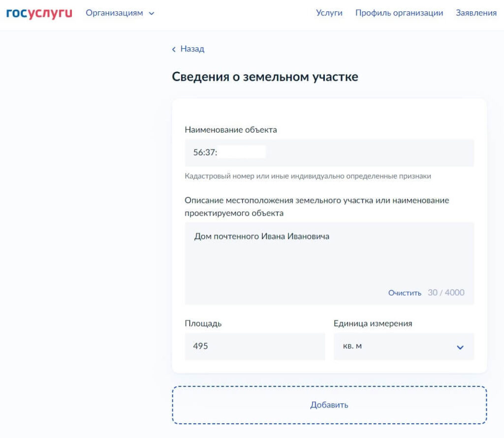
Task: Open the Единица измерения dropdown
Action: tap(404, 346)
